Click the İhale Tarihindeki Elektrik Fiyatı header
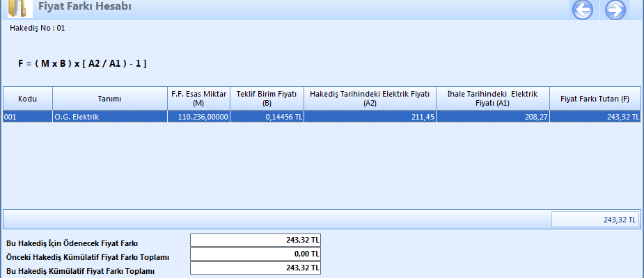 [x=492, y=98]
